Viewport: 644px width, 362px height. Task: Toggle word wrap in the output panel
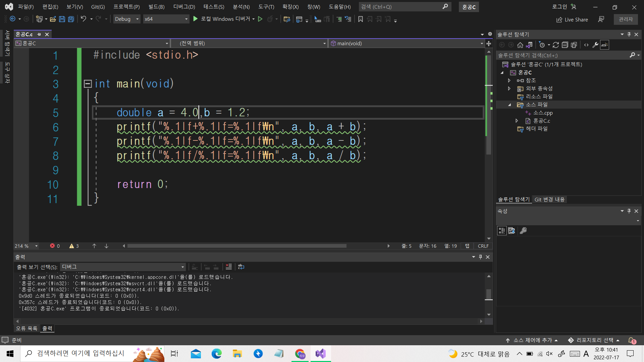(x=241, y=267)
